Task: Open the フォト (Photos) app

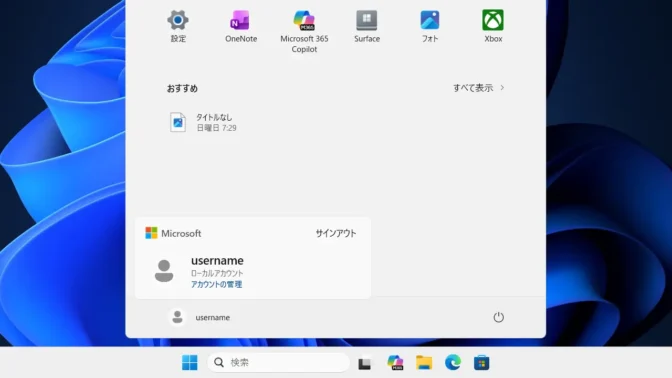Action: click(430, 26)
